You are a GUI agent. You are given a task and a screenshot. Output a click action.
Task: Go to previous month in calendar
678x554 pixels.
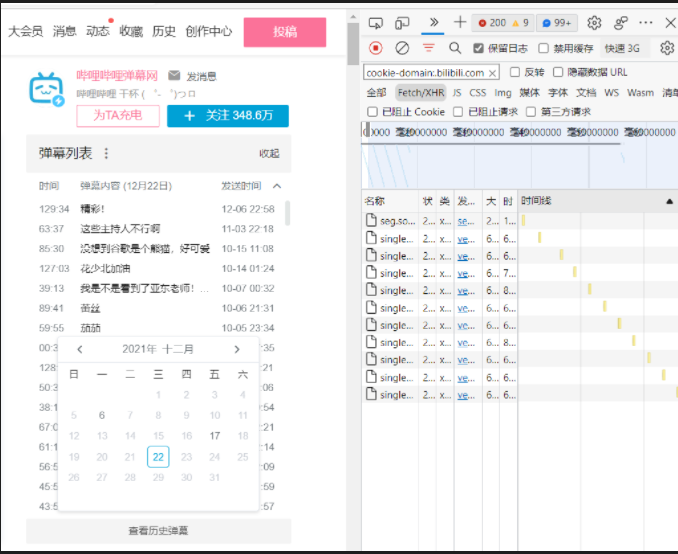point(80,349)
